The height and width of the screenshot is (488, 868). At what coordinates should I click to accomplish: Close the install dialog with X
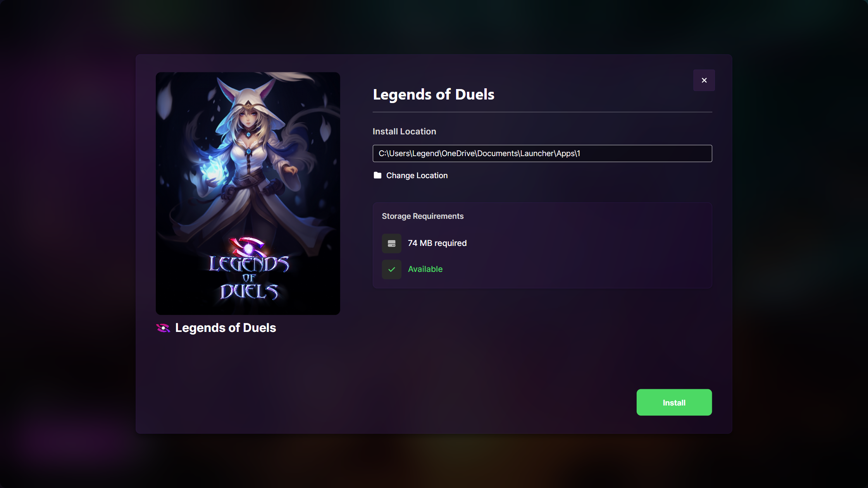[704, 80]
